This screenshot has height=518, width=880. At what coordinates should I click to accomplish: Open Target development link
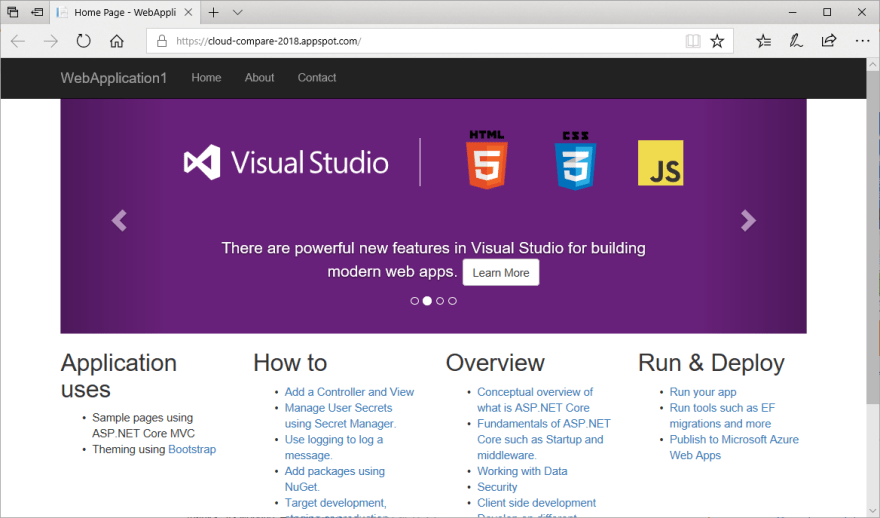[336, 506]
